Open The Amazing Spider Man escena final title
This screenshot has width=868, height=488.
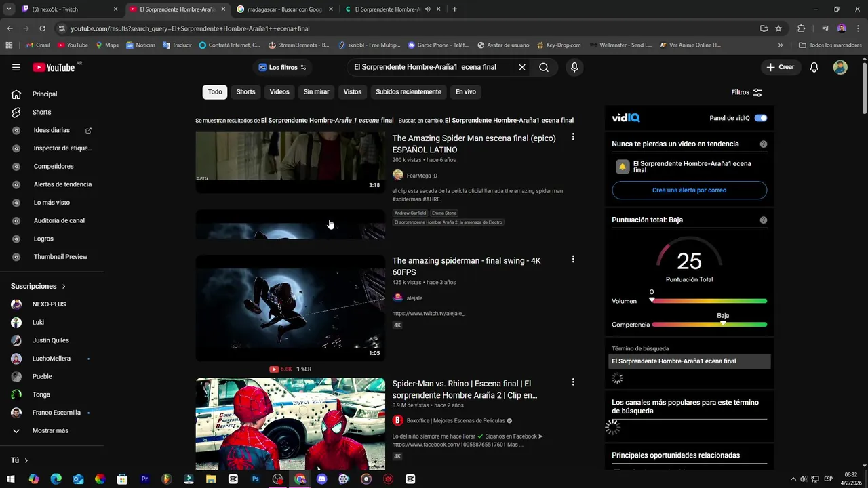(474, 144)
